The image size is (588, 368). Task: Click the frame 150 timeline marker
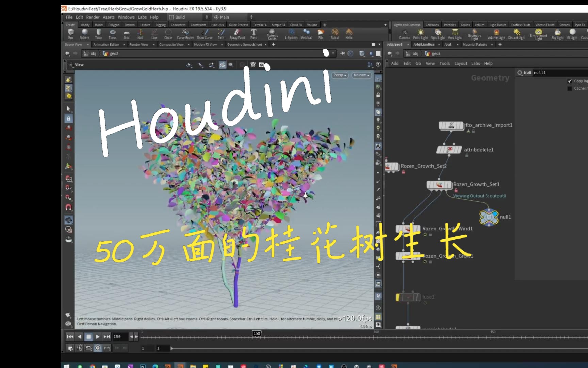tap(257, 334)
